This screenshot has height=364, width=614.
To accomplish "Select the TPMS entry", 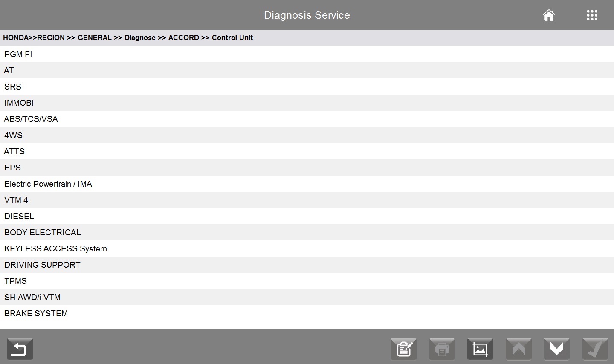I will (x=307, y=281).
